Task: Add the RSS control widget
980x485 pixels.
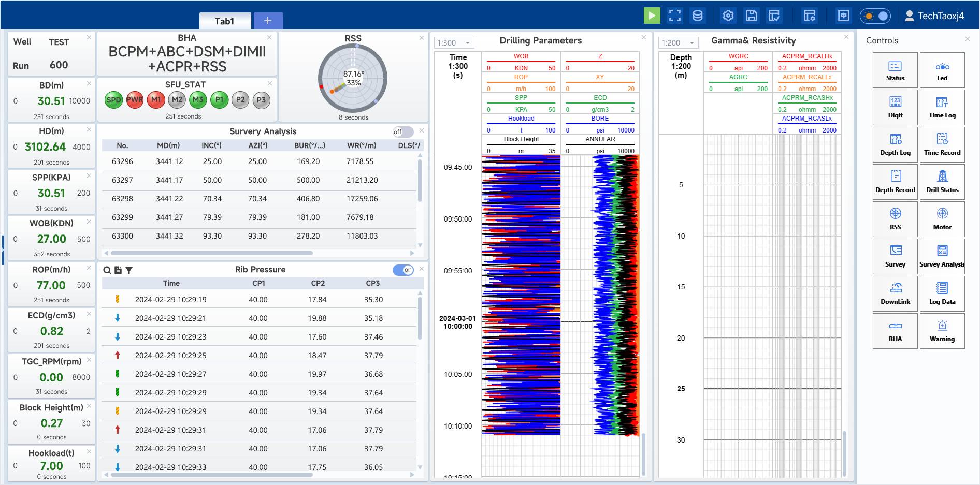Action: tap(895, 219)
